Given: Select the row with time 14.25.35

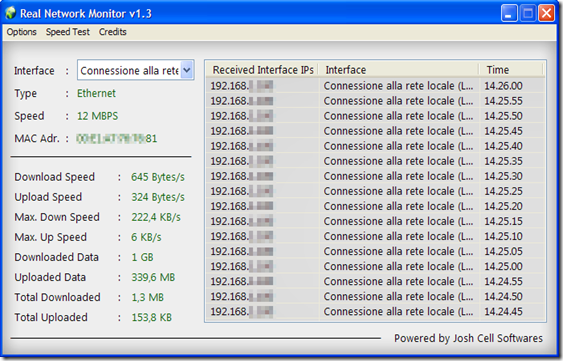Looking at the screenshot, I should click(x=375, y=161).
